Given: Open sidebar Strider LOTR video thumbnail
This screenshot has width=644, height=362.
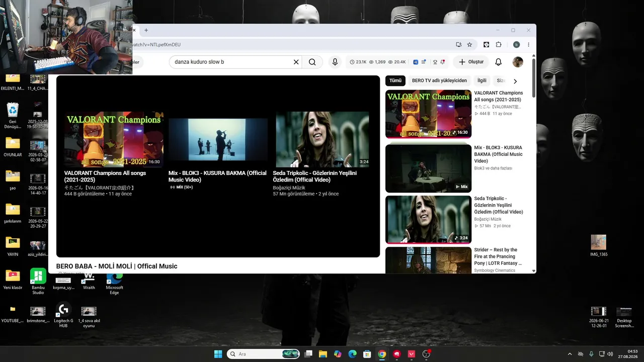Looking at the screenshot, I should (428, 260).
